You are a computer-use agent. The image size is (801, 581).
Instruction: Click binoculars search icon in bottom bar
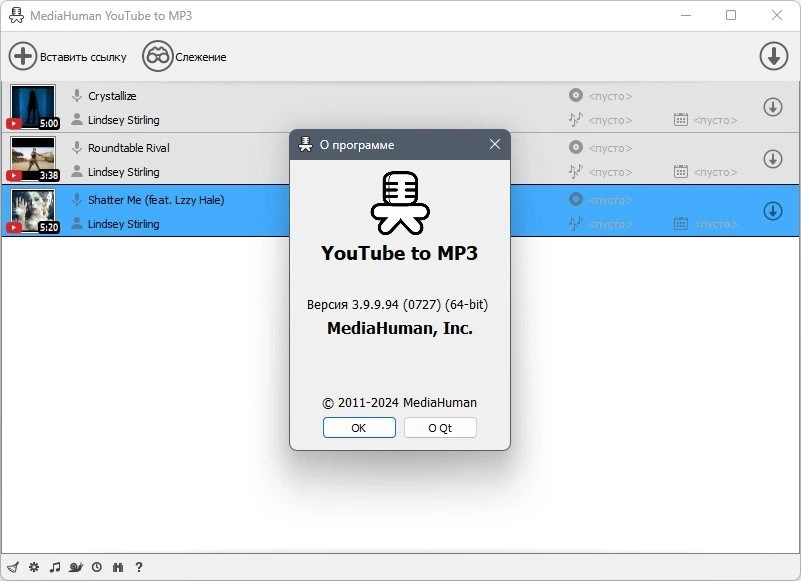[x=118, y=567]
